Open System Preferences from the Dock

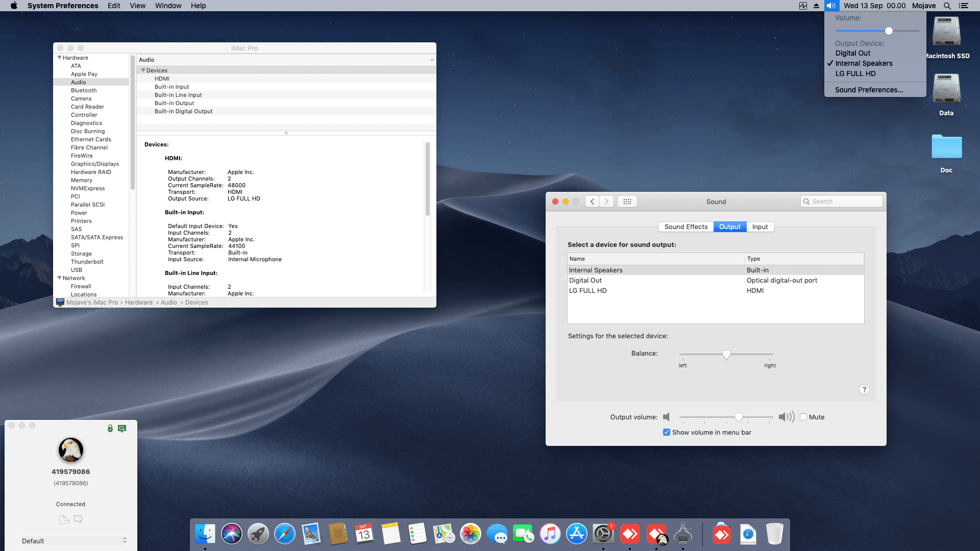pyautogui.click(x=603, y=534)
